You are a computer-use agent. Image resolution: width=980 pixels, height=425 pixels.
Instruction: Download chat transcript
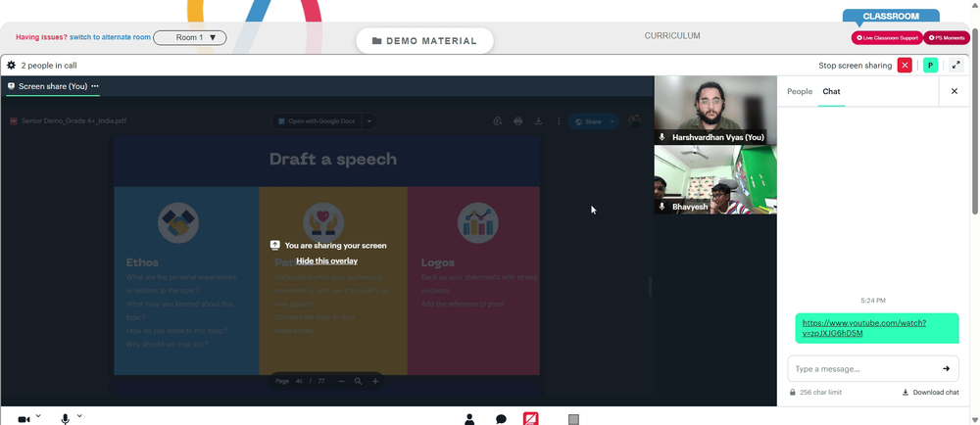click(x=931, y=393)
